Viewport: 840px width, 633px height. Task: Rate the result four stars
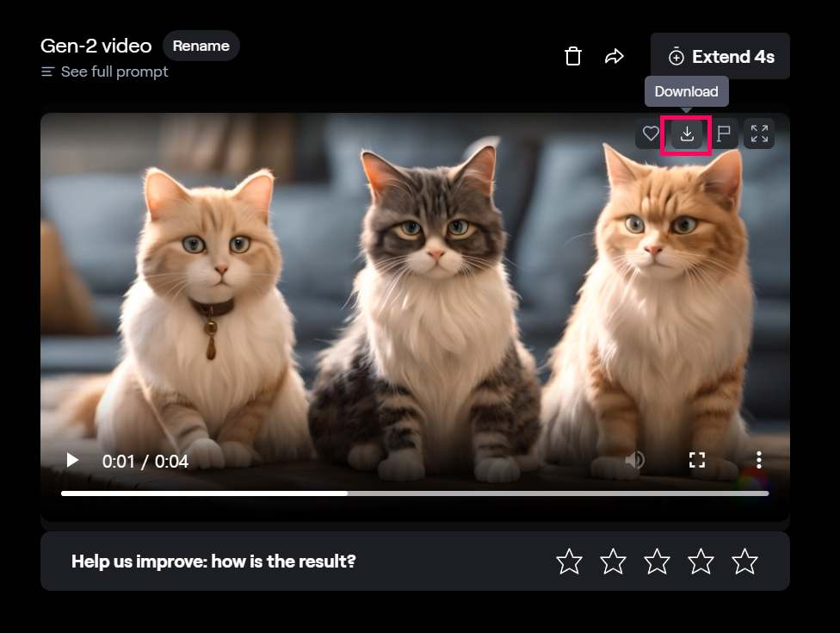point(701,562)
